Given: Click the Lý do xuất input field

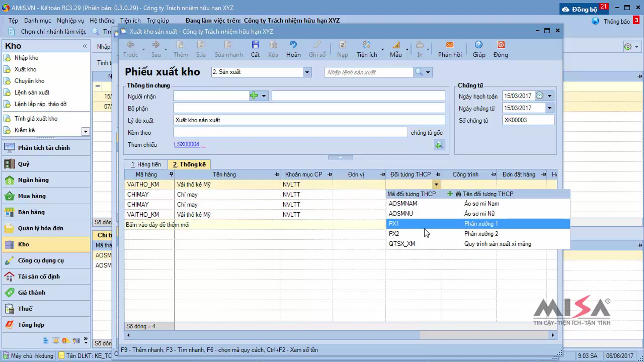Looking at the screenshot, I should pos(309,120).
